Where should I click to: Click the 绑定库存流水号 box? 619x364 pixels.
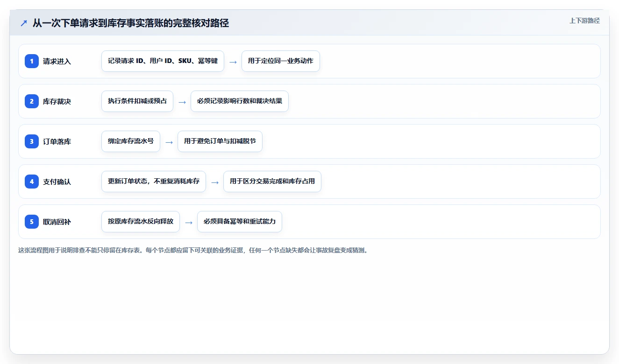(131, 141)
